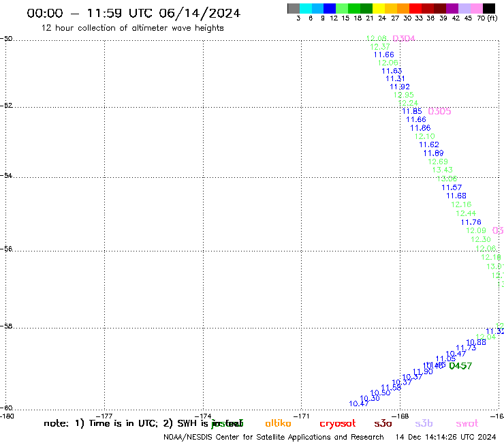Select the 's3b' satellite label
This screenshot has height=443, width=504.
click(x=424, y=423)
